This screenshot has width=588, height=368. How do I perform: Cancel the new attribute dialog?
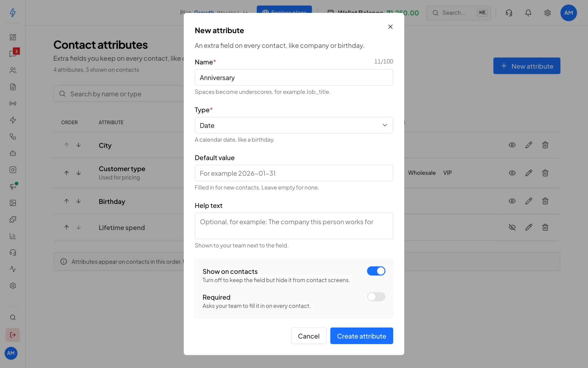pyautogui.click(x=309, y=336)
